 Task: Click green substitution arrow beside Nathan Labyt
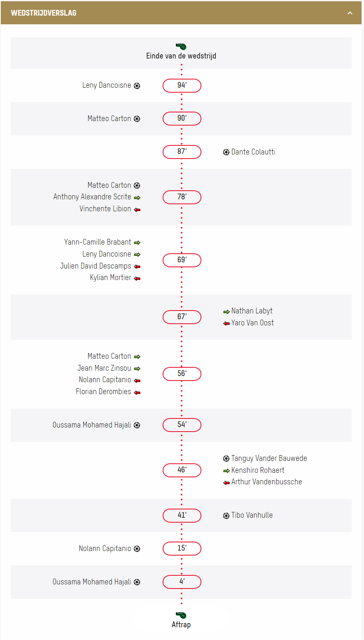[x=226, y=312]
